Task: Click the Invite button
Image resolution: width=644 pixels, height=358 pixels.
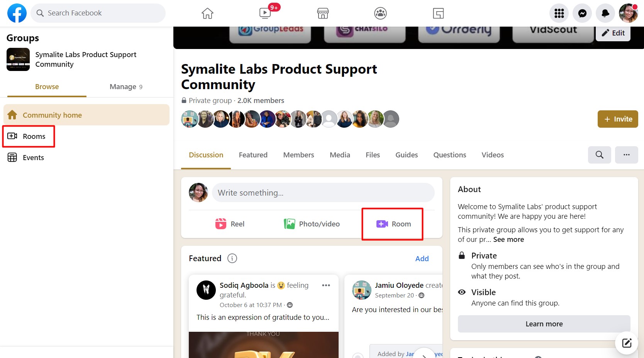Action: [x=618, y=119]
